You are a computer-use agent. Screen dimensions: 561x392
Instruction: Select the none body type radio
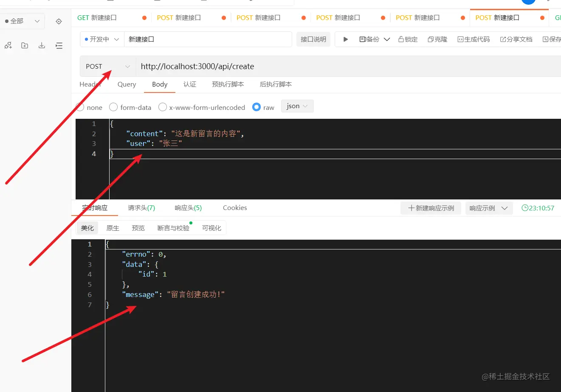tap(80, 107)
